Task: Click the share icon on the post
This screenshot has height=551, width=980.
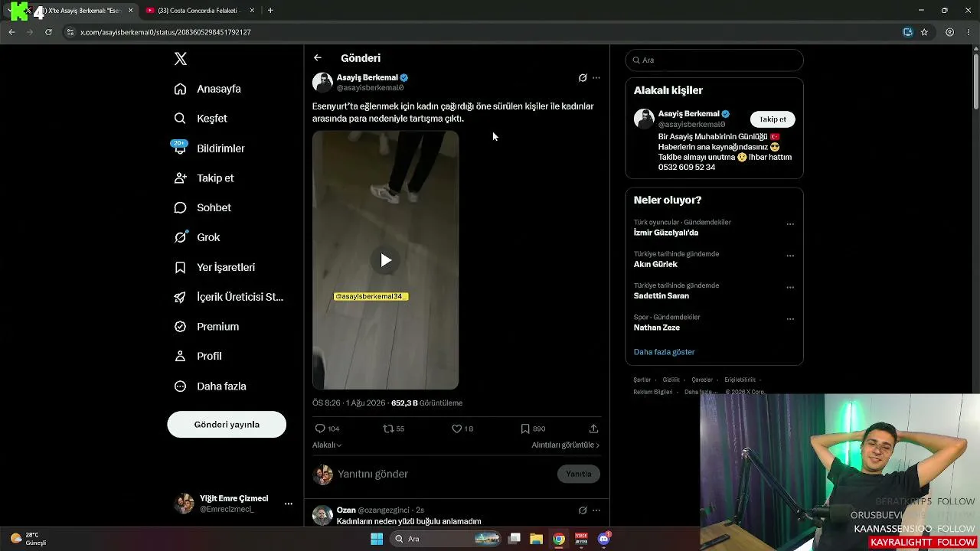Action: pyautogui.click(x=593, y=429)
